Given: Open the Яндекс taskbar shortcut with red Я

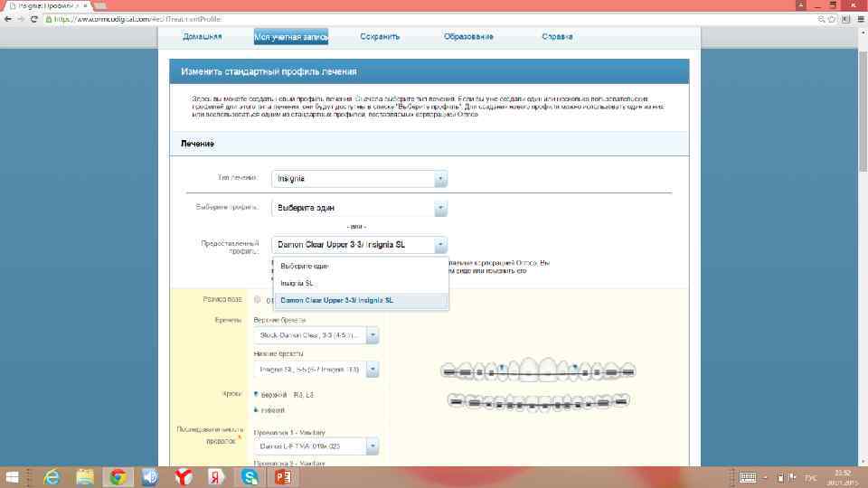Looking at the screenshot, I should (216, 477).
